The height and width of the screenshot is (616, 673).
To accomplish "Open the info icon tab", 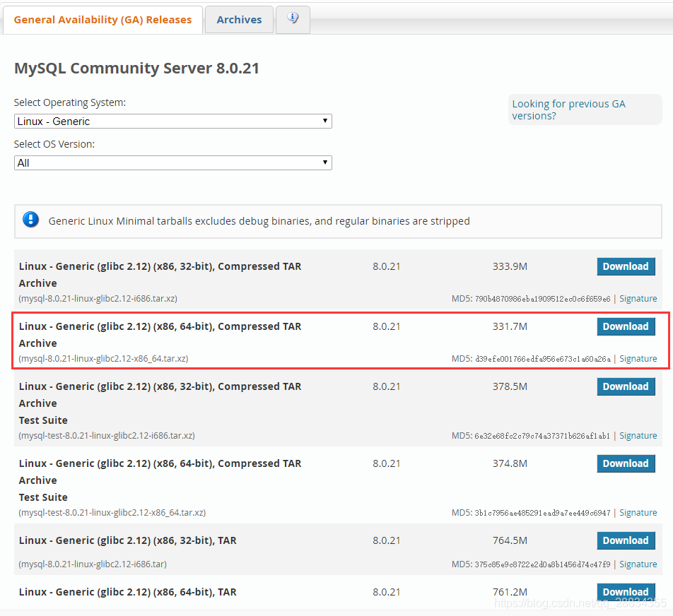I will pos(293,19).
